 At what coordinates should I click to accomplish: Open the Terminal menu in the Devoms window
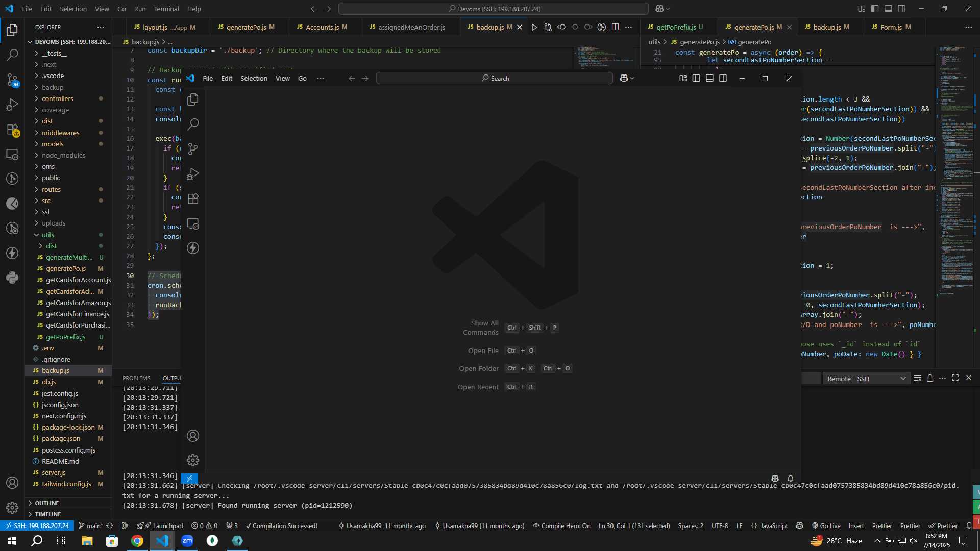166,9
